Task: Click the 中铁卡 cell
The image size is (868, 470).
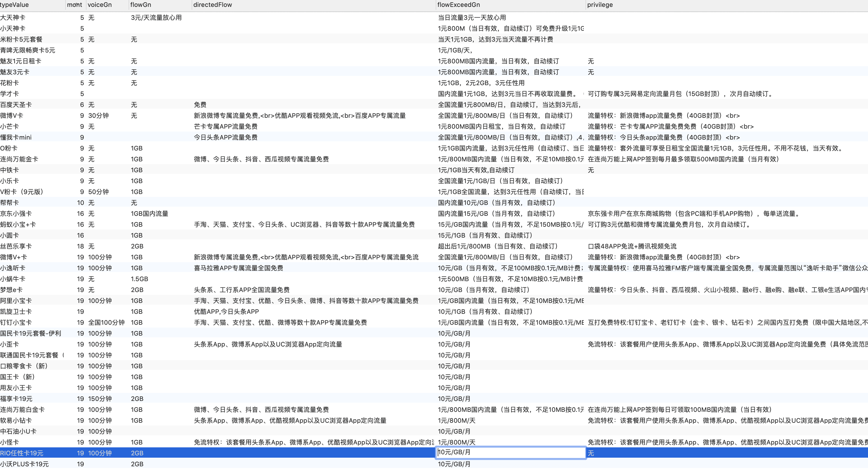Action: click(x=9, y=170)
